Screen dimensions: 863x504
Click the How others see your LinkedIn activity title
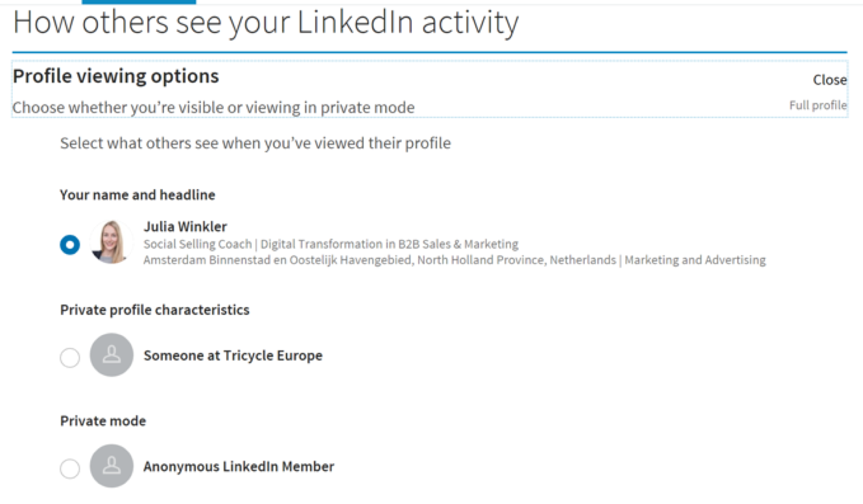click(266, 23)
